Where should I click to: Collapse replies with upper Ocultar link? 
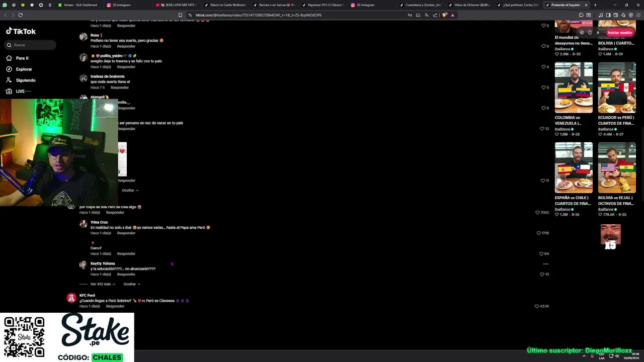pos(130,190)
